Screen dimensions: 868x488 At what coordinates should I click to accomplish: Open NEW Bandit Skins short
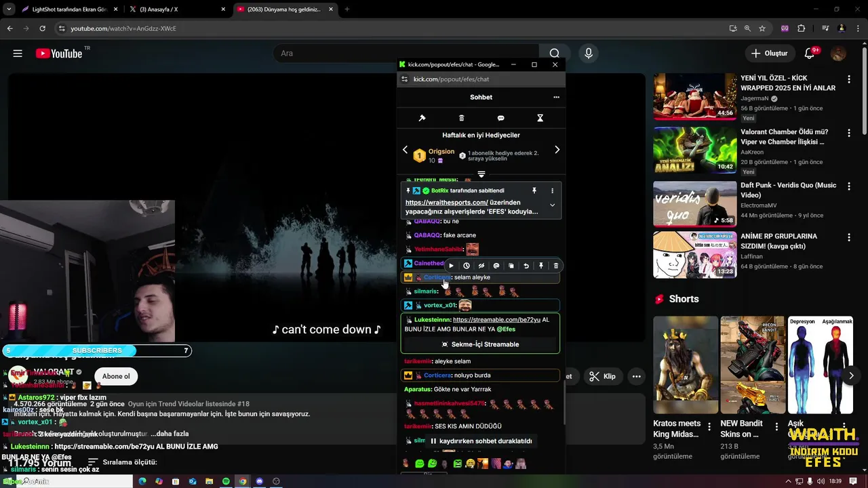(x=753, y=365)
